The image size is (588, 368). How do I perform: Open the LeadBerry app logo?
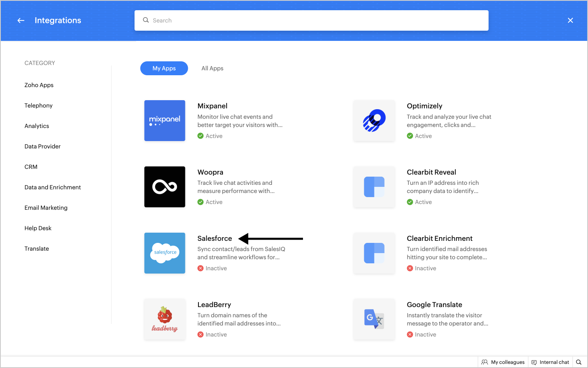tap(165, 319)
